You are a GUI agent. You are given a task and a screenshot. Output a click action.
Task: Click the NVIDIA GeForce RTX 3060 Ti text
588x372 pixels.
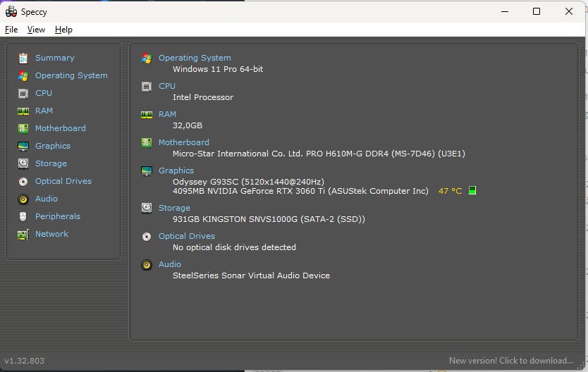click(x=300, y=191)
